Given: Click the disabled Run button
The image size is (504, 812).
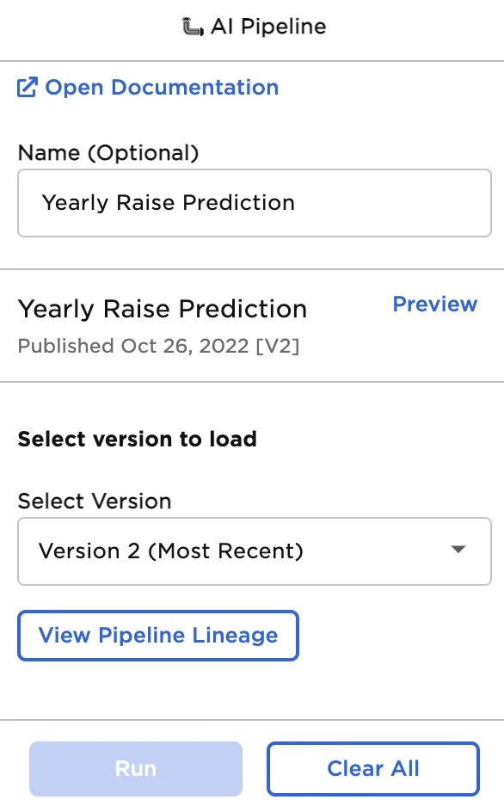Looking at the screenshot, I should (135, 768).
